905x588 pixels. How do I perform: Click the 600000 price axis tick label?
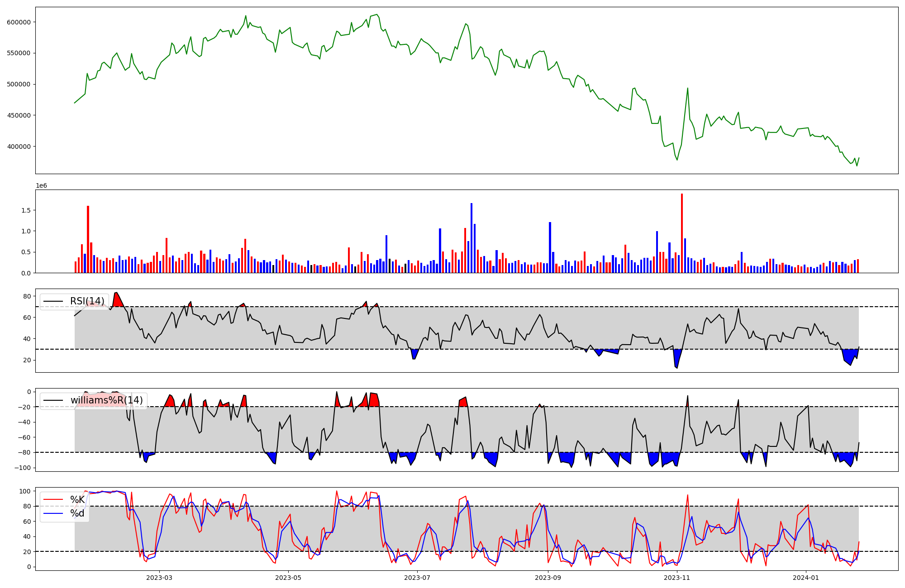click(19, 22)
